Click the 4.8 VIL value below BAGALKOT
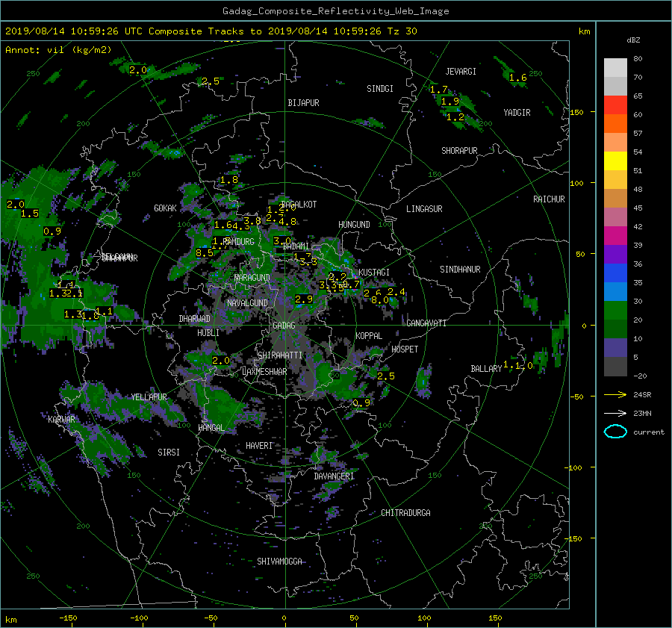672x628 pixels. (287, 222)
